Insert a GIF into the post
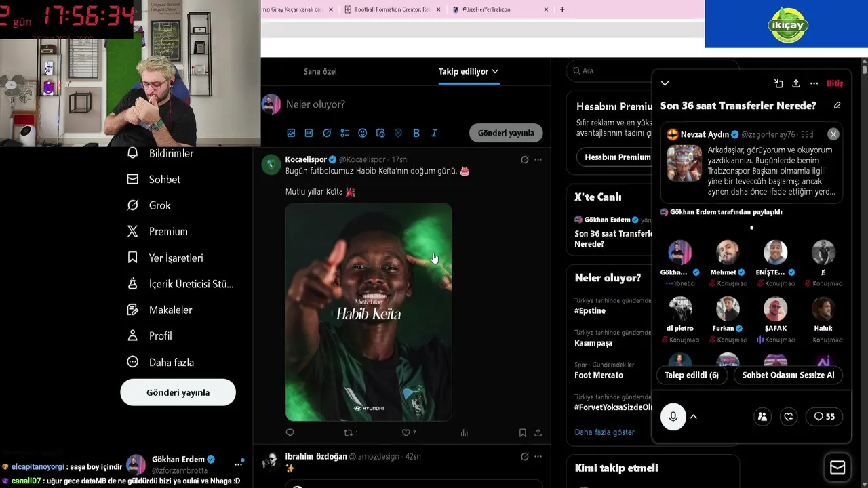This screenshot has width=868, height=488. 309,133
